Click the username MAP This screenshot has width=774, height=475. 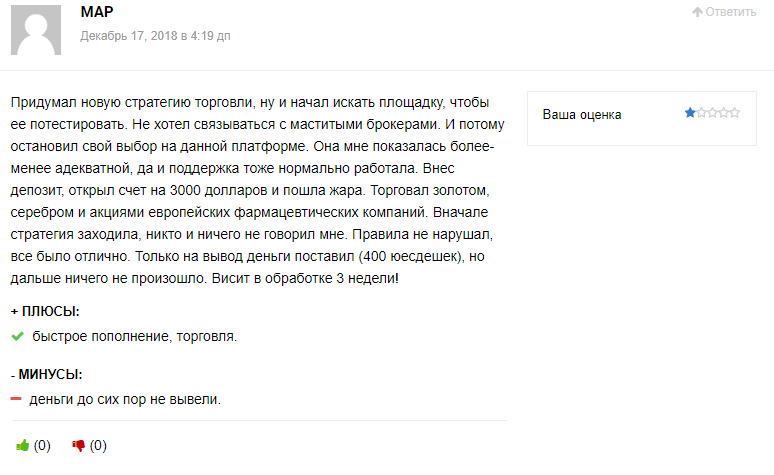point(96,12)
